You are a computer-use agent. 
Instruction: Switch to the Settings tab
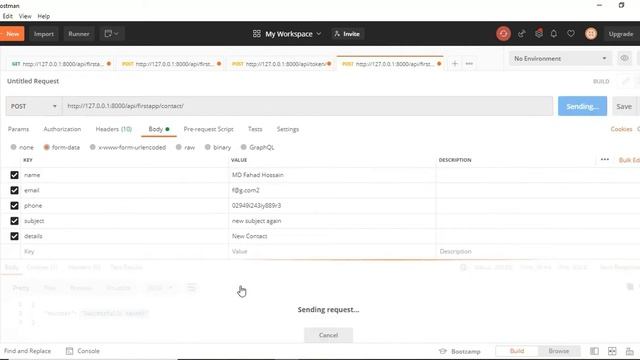[x=288, y=129]
